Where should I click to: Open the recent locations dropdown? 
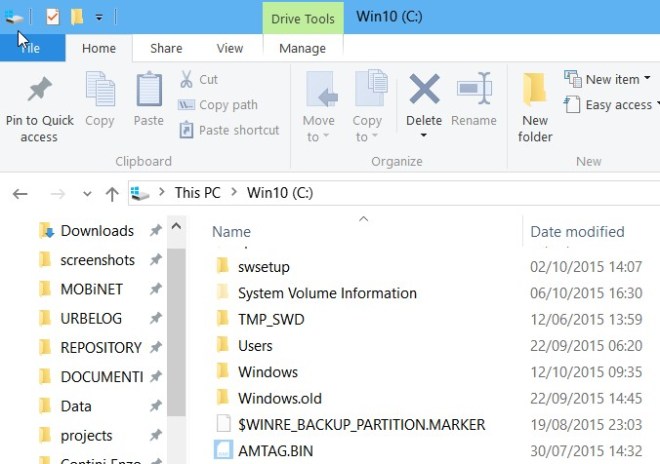[x=87, y=194]
